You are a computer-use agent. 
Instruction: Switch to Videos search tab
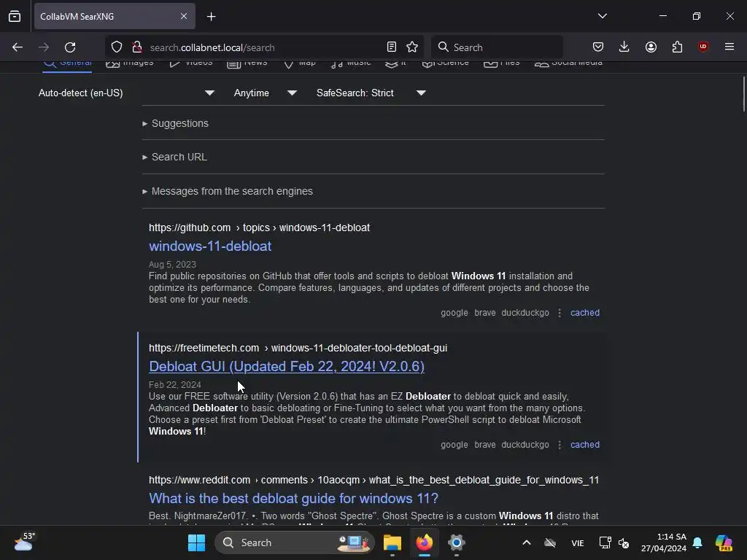coord(190,64)
